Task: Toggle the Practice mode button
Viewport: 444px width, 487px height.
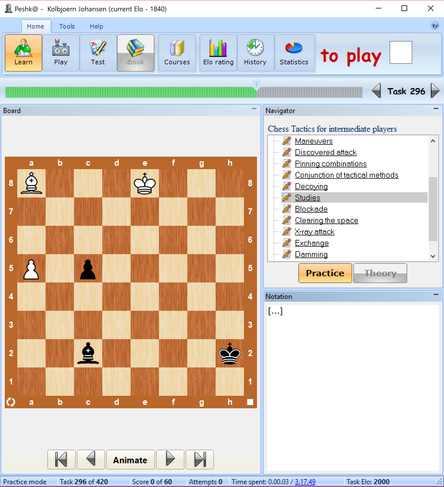Action: click(325, 273)
